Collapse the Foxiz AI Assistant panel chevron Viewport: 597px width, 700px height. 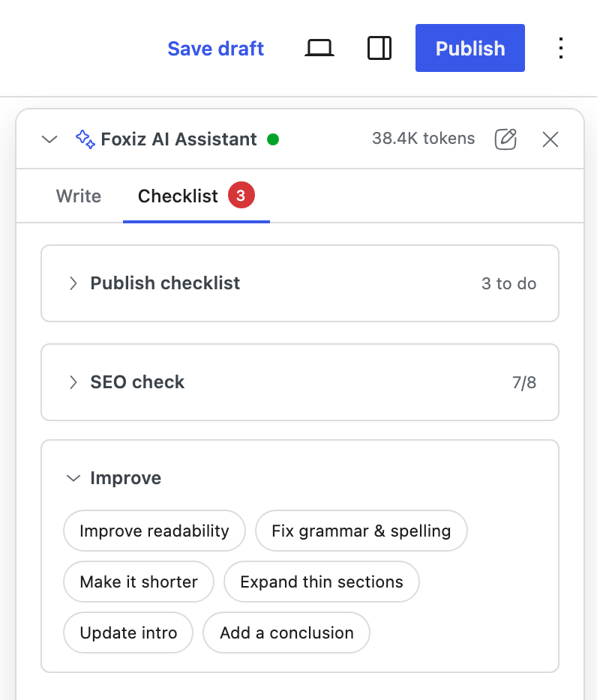49,139
